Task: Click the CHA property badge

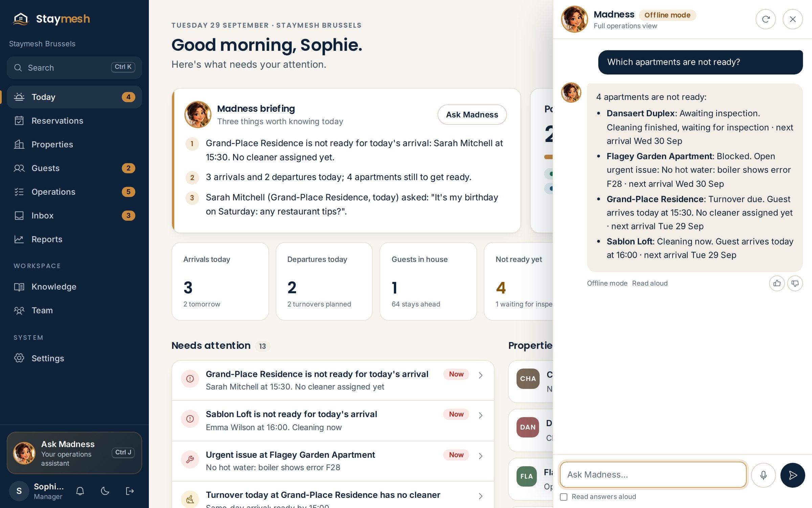Action: coord(528,379)
